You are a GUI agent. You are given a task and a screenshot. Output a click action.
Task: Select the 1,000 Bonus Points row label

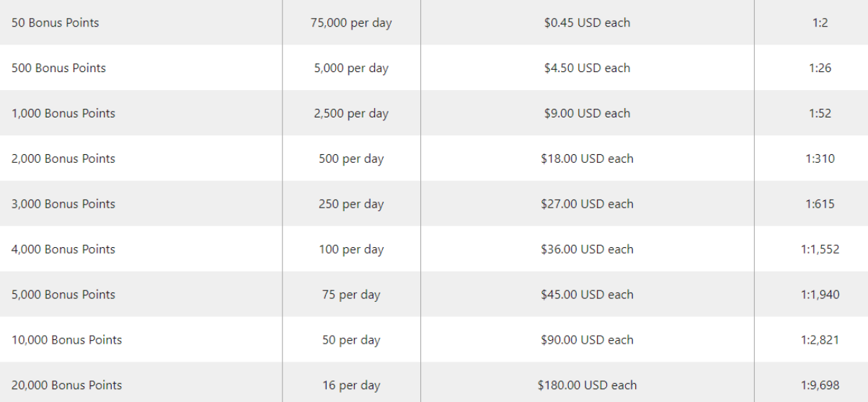[x=63, y=113]
